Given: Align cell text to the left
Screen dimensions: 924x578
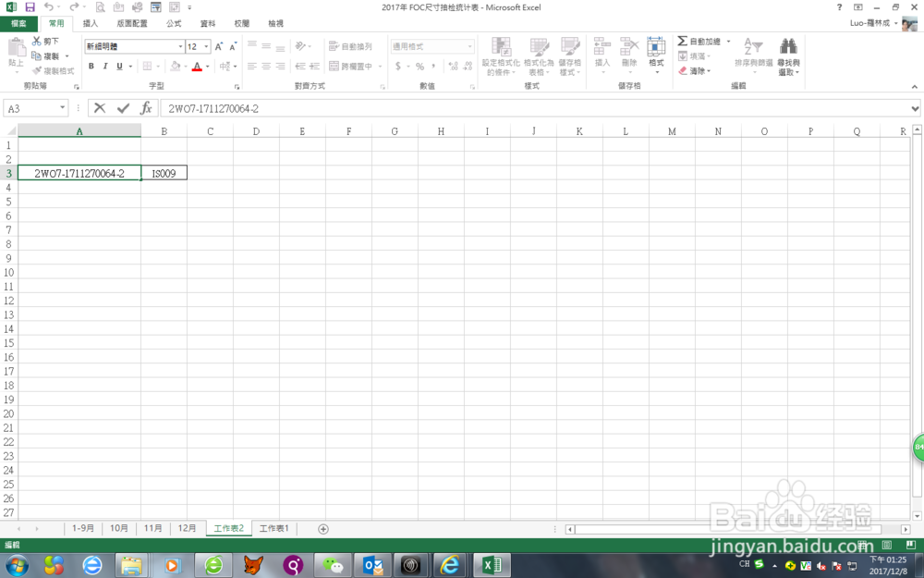Looking at the screenshot, I should point(252,66).
